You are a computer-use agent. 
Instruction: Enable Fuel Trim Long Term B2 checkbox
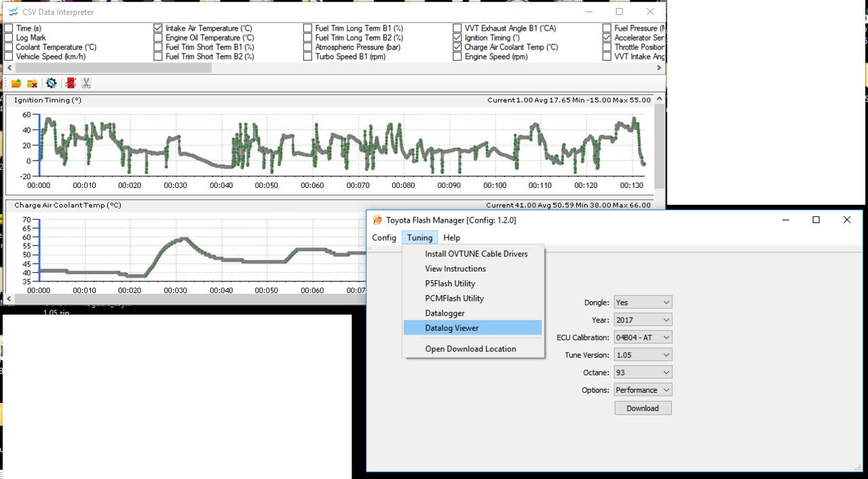[x=308, y=38]
